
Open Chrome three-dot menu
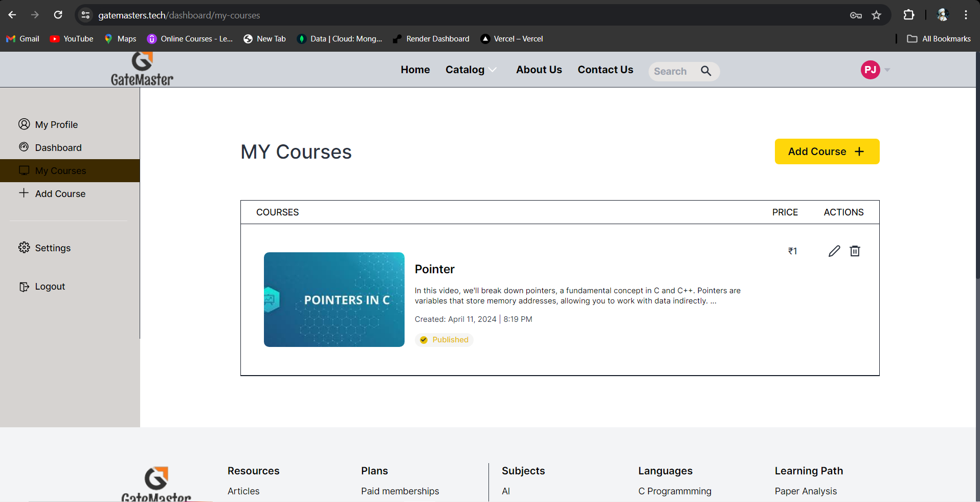(x=966, y=15)
